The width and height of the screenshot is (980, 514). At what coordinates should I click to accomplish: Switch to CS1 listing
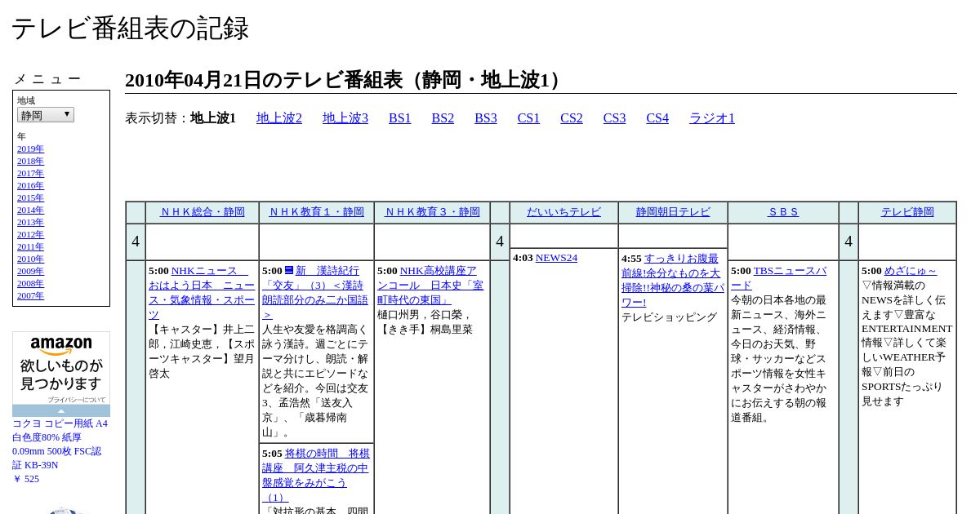[528, 118]
